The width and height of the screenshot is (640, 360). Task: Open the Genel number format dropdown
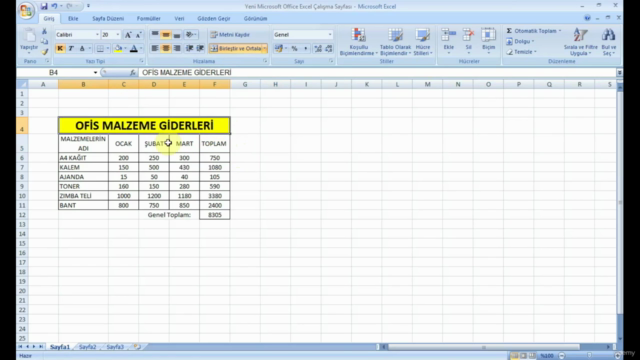[330, 35]
